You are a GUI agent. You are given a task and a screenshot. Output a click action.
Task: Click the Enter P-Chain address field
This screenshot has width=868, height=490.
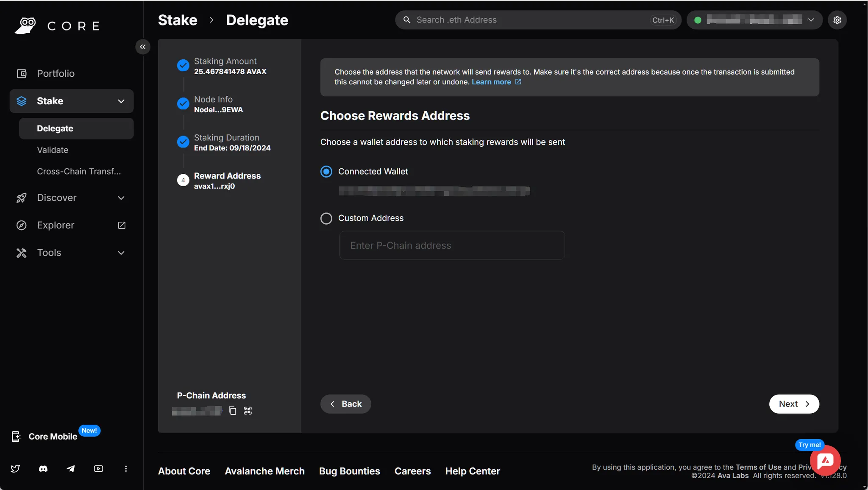(452, 245)
